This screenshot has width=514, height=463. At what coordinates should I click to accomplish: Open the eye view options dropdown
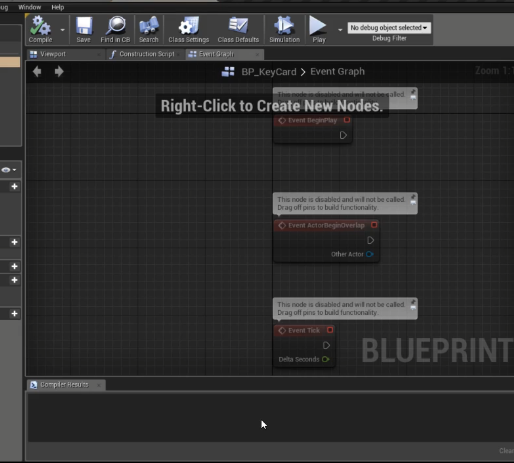click(x=9, y=170)
